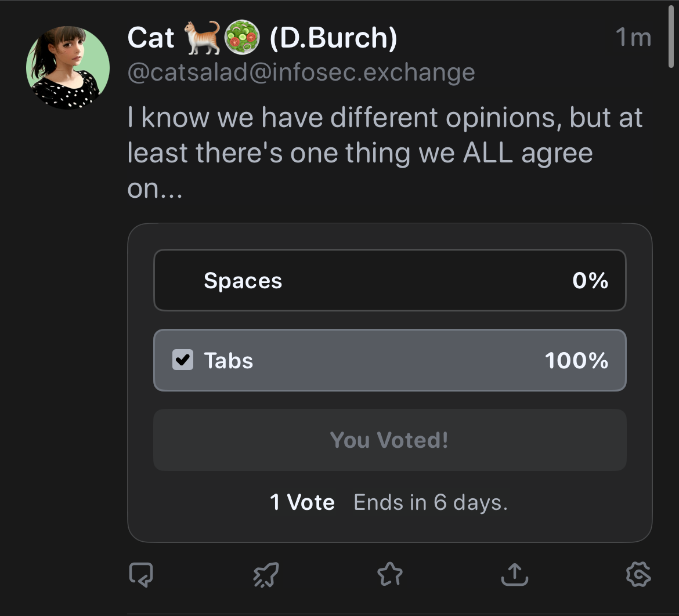Boost the post with the rocket icon

click(x=266, y=574)
